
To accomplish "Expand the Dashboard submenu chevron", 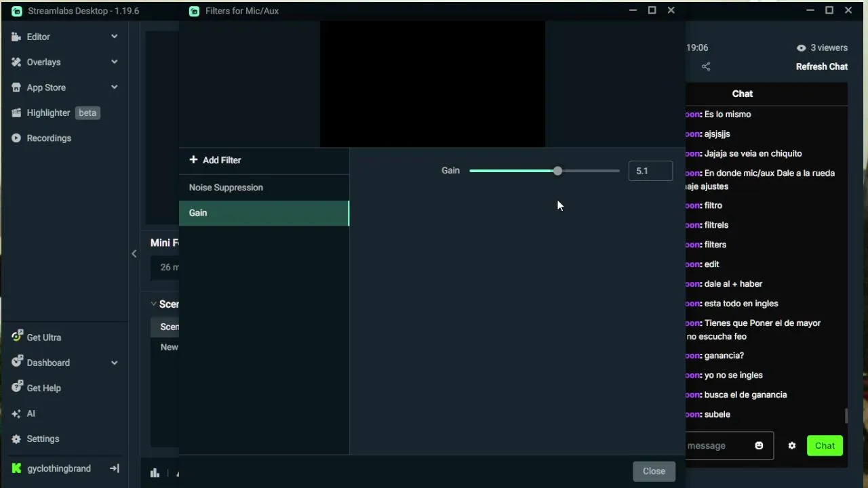I will click(x=114, y=363).
